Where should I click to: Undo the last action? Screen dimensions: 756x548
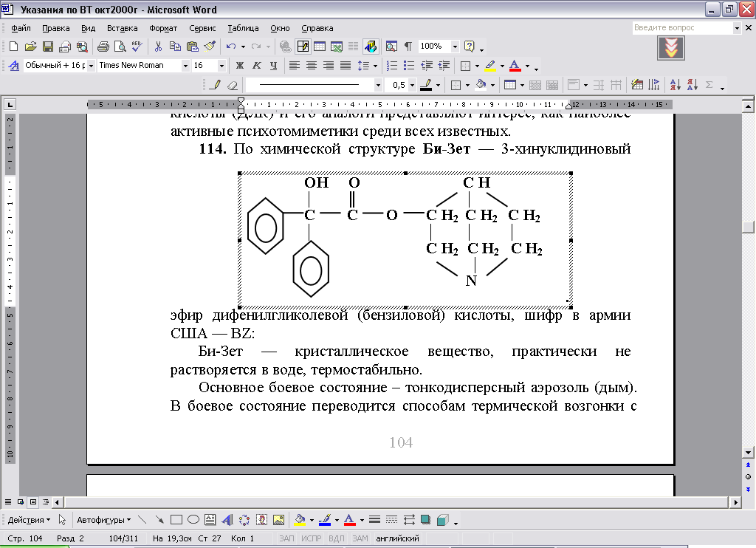coord(231,47)
